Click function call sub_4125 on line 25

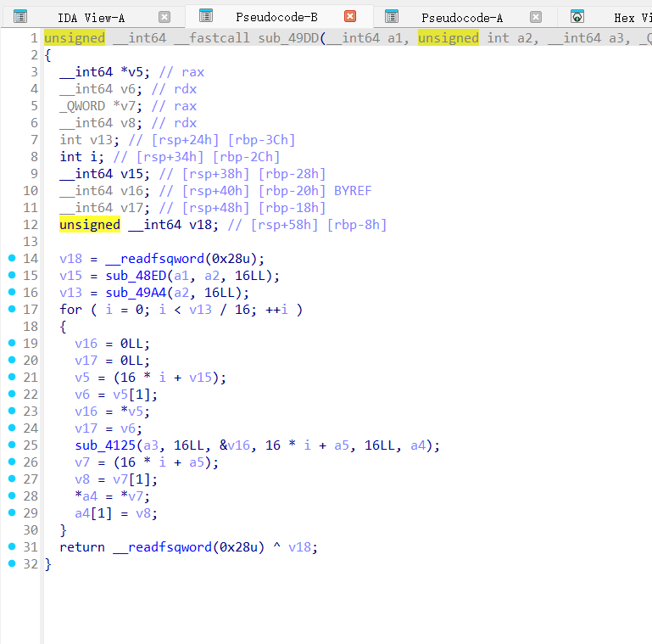[106, 445]
